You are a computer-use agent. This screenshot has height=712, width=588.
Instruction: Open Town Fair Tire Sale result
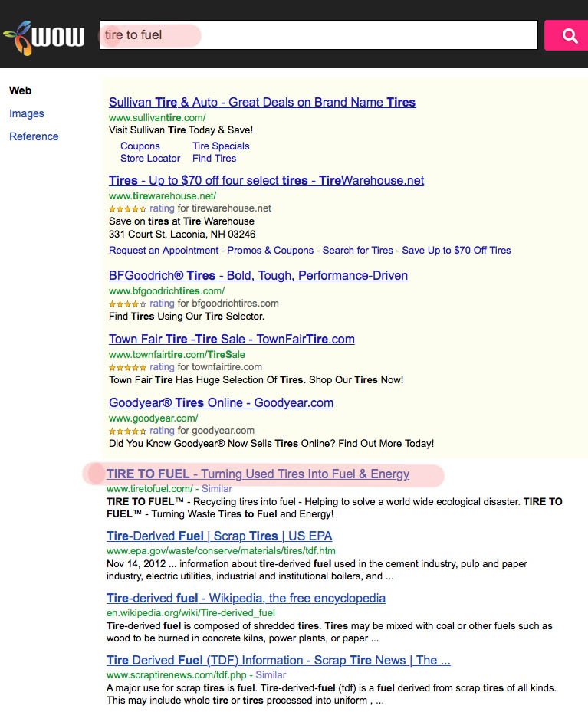232,339
